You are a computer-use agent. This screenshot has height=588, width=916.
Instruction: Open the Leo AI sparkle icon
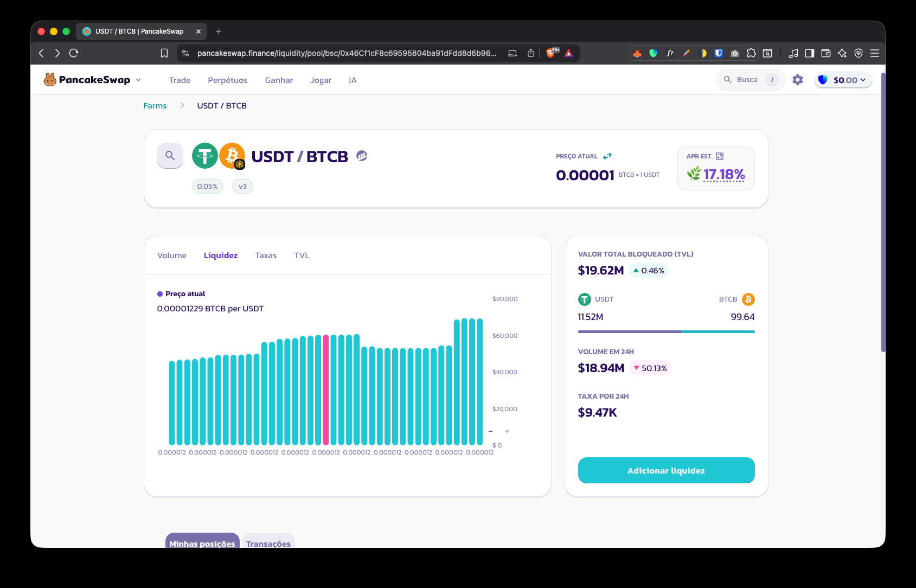coord(842,53)
